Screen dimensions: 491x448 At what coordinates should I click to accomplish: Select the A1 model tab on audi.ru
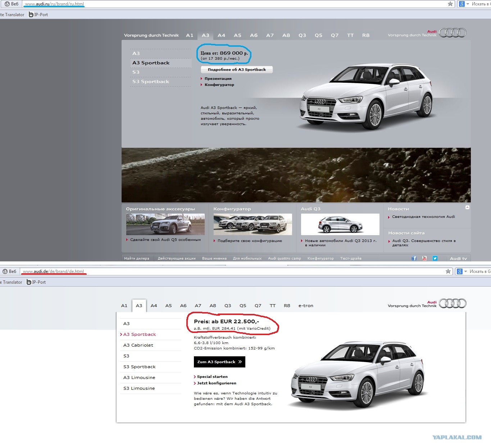(x=190, y=35)
